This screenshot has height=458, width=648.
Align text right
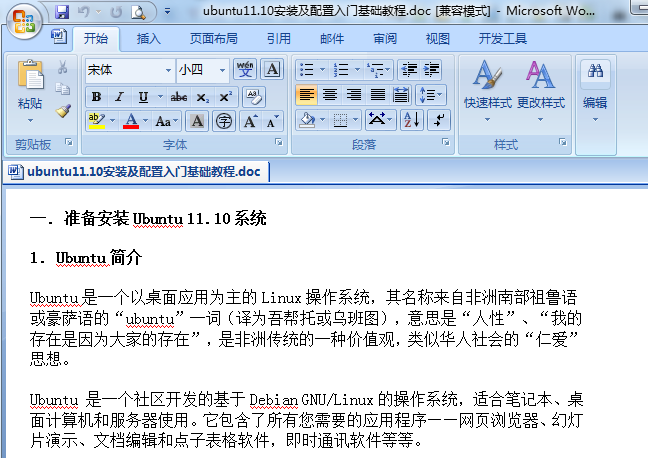(x=354, y=95)
